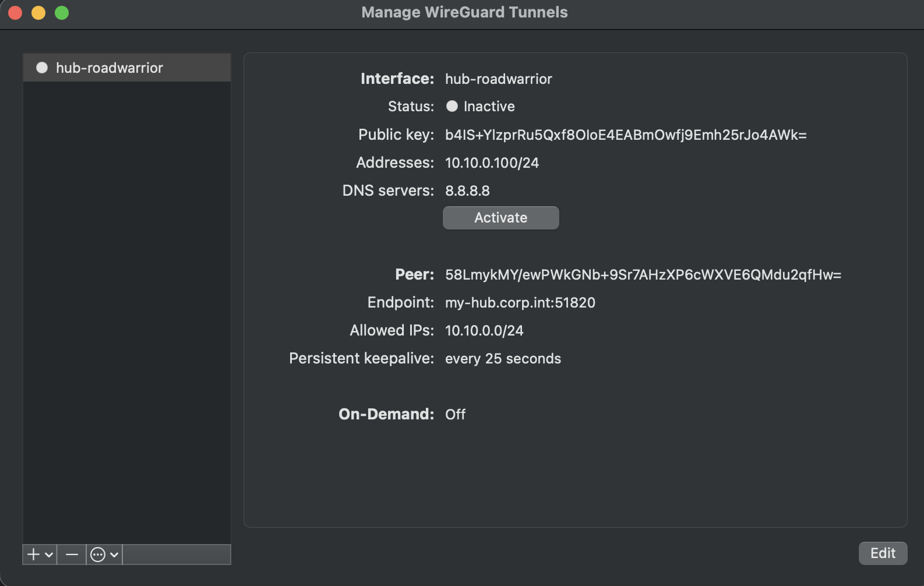Click the 10.10.0.100/24 address value
Image resolution: width=924 pixels, height=586 pixels.
pyautogui.click(x=492, y=163)
